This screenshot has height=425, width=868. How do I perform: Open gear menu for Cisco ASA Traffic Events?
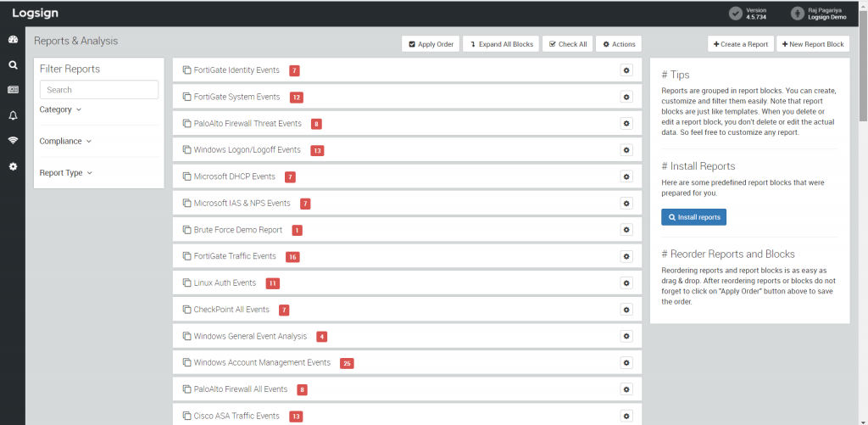click(626, 417)
